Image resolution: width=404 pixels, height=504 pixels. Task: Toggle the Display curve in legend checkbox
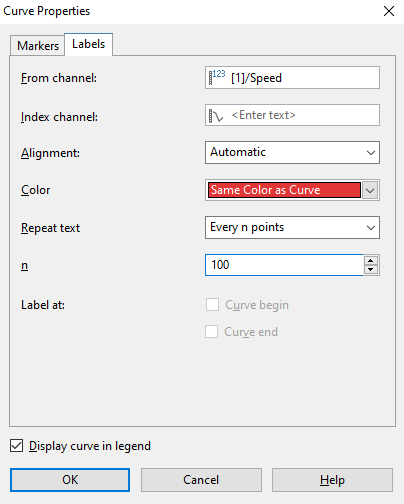pyautogui.click(x=16, y=446)
